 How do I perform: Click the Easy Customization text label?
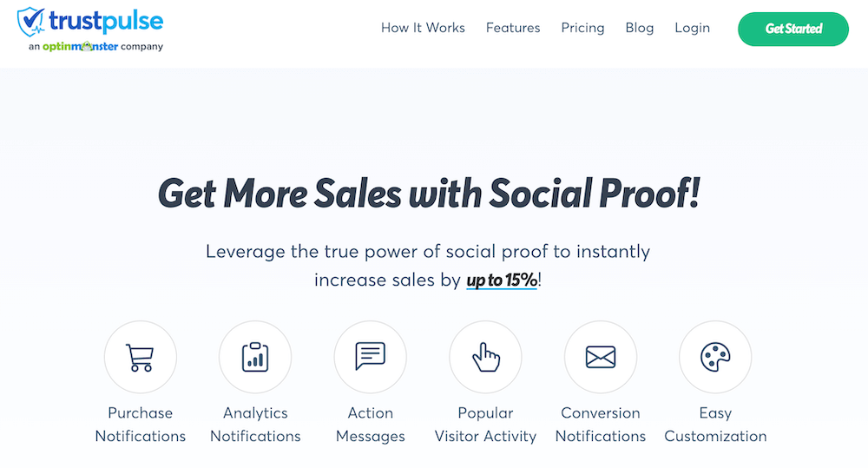click(715, 425)
